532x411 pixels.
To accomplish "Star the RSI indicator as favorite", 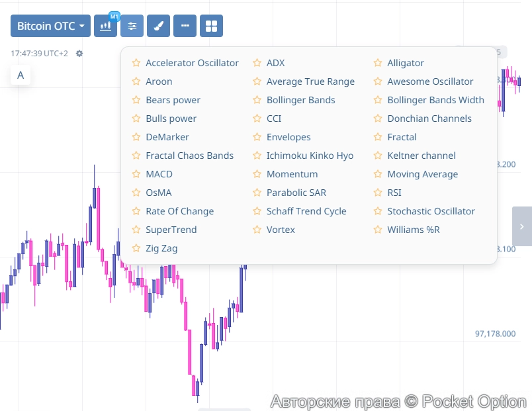I will [378, 193].
